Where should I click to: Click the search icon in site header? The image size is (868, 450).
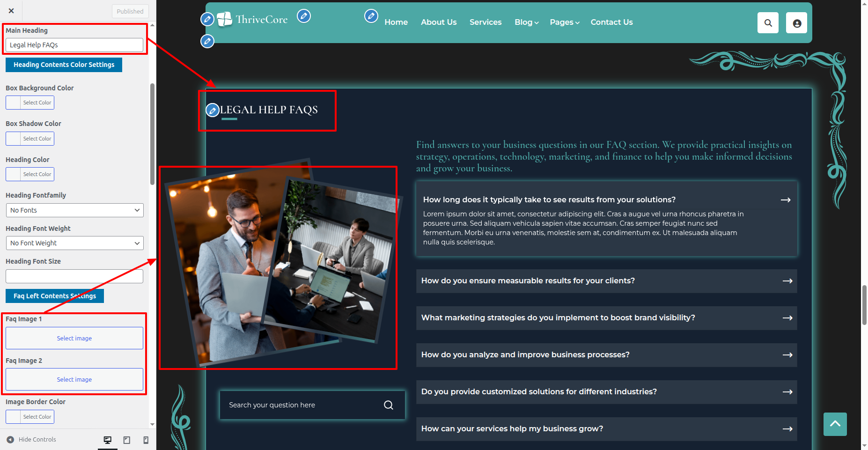(768, 23)
